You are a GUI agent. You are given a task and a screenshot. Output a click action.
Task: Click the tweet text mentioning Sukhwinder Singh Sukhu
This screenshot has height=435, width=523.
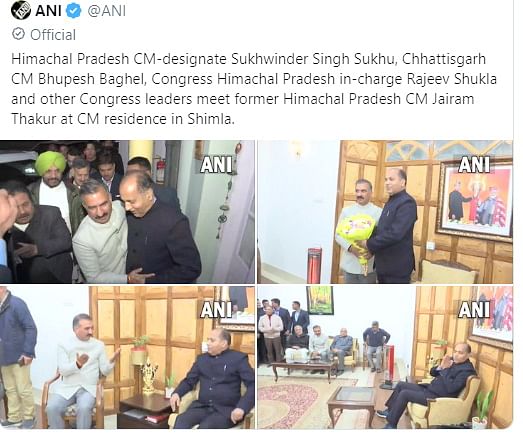248,59
